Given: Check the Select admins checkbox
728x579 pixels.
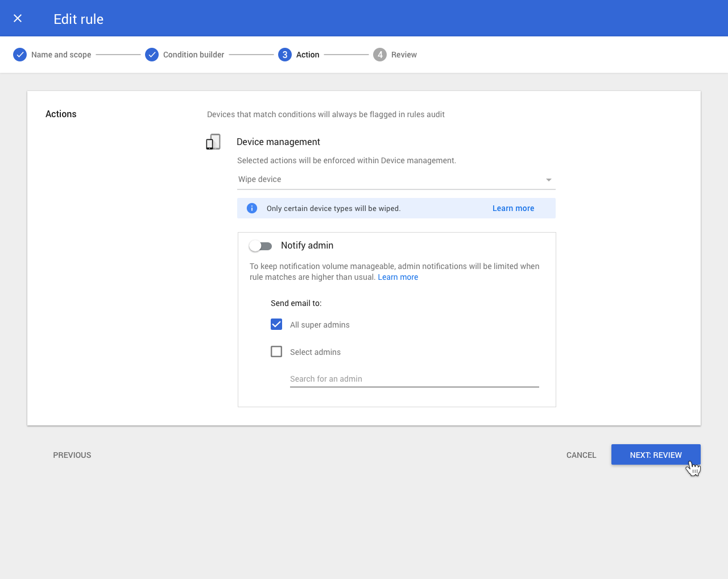Looking at the screenshot, I should [276, 351].
